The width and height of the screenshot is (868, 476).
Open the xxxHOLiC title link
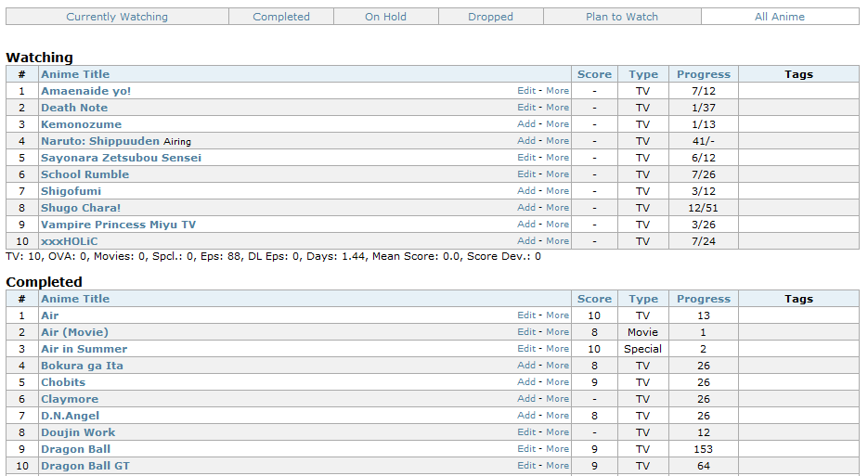(70, 240)
